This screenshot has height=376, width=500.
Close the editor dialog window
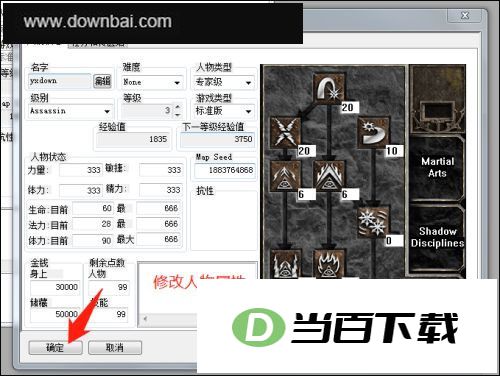tap(465, 16)
